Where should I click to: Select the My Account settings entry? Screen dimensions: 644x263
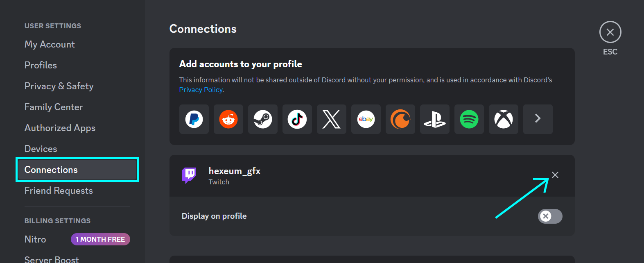tap(50, 44)
